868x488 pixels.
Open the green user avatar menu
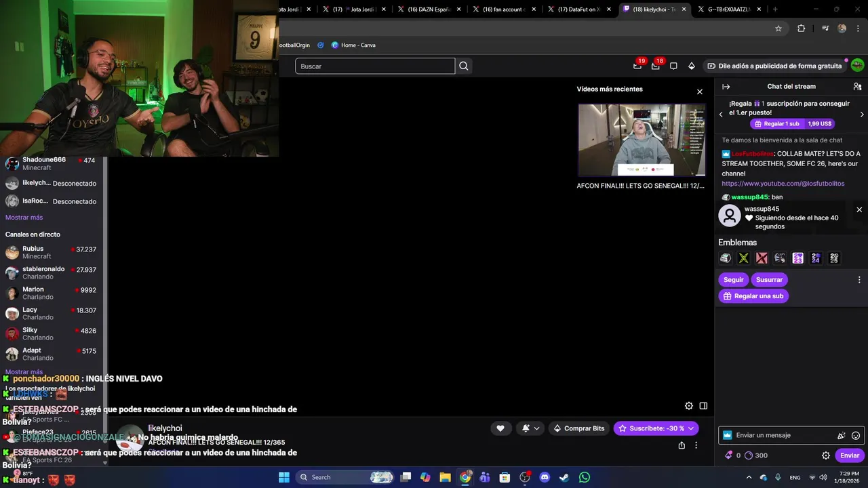tap(858, 65)
